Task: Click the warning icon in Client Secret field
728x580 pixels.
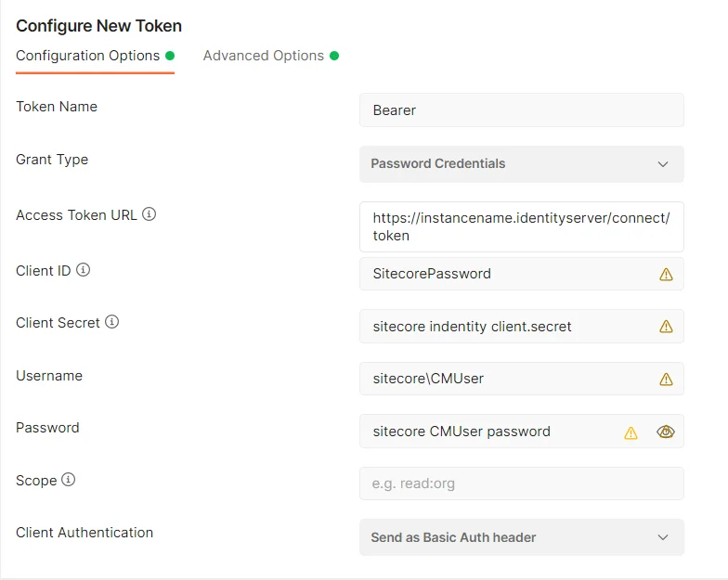Action: click(x=667, y=327)
